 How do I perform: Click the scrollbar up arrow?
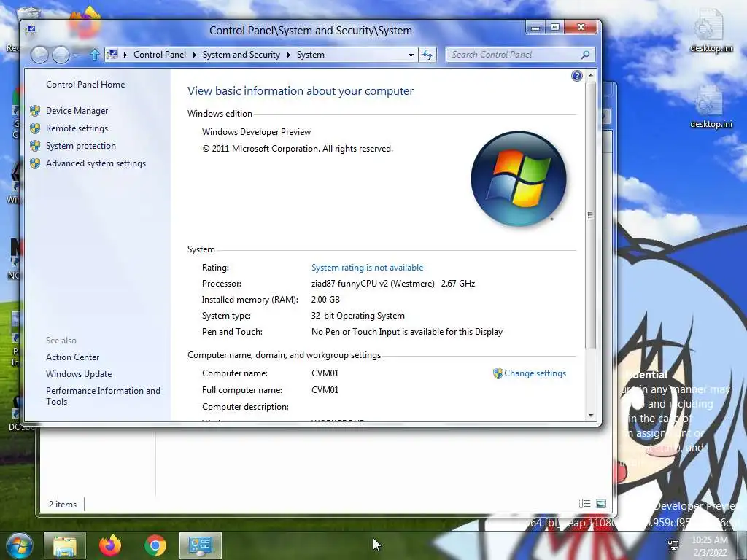591,75
